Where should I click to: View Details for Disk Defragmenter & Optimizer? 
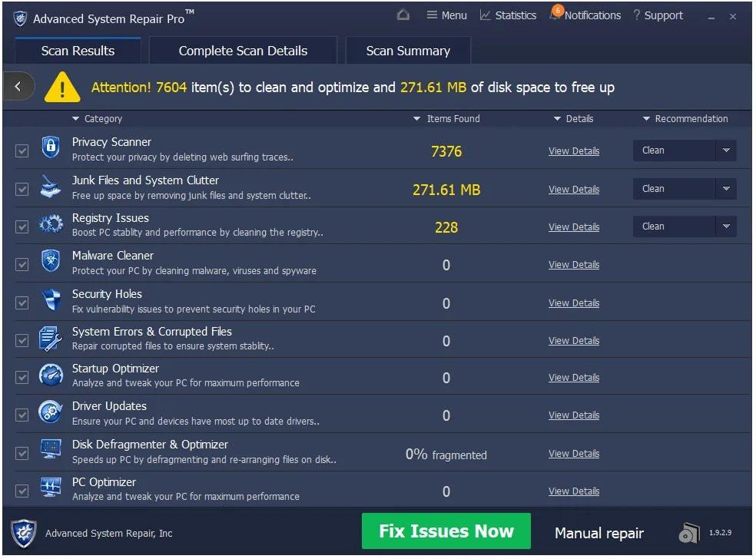point(574,454)
